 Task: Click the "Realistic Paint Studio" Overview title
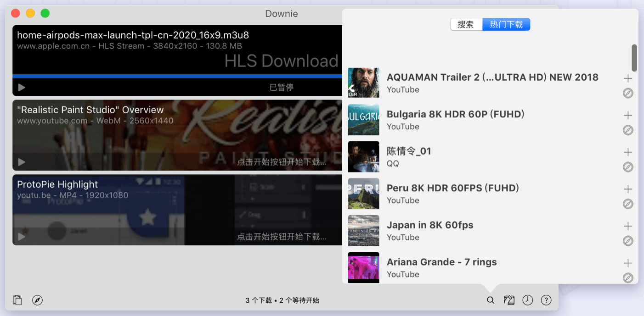tap(90, 110)
